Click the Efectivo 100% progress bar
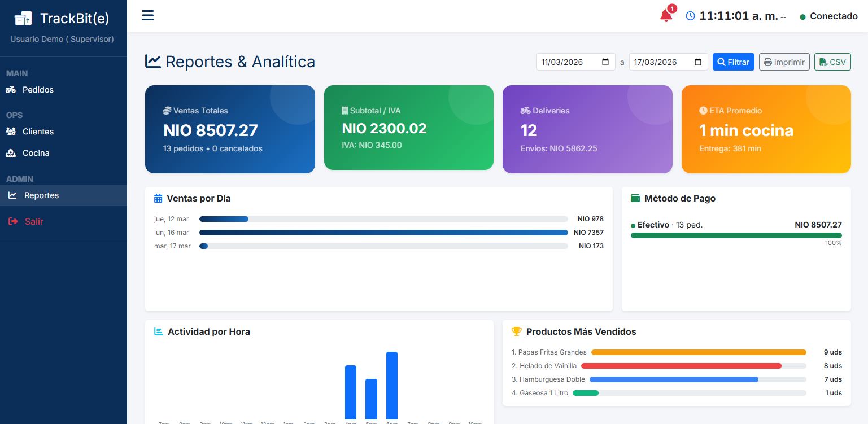The image size is (868, 424). 736,235
